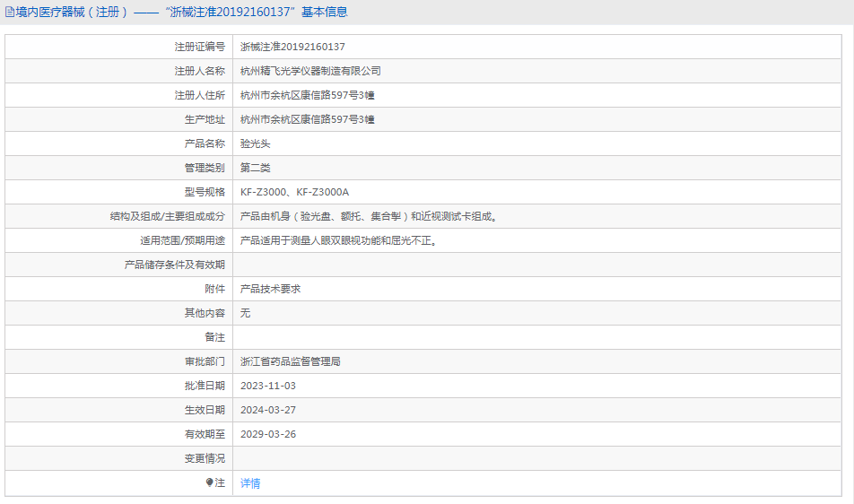This screenshot has height=504, width=854.
Task: Click the 注册人住所 address value
Action: (307, 95)
